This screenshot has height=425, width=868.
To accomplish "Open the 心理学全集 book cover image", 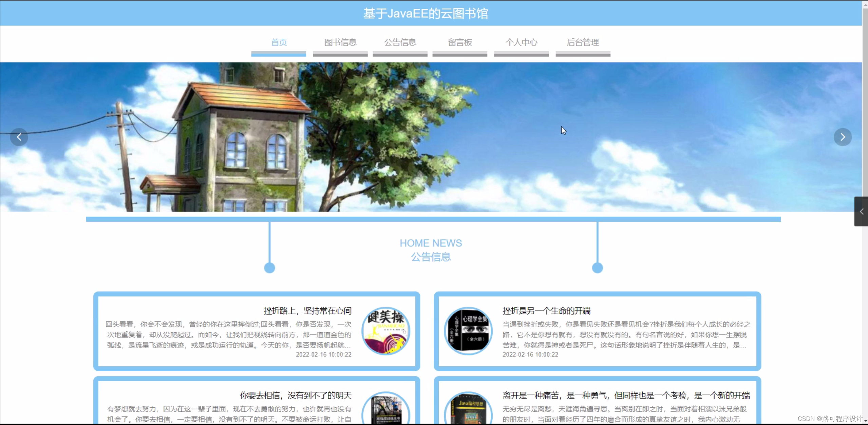I will [x=468, y=330].
